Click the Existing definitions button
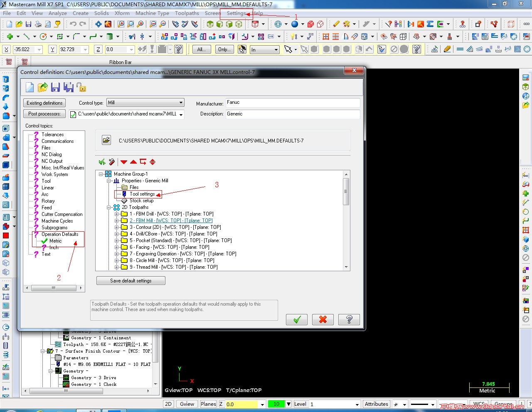Image resolution: width=532 pixels, height=412 pixels. pos(44,103)
